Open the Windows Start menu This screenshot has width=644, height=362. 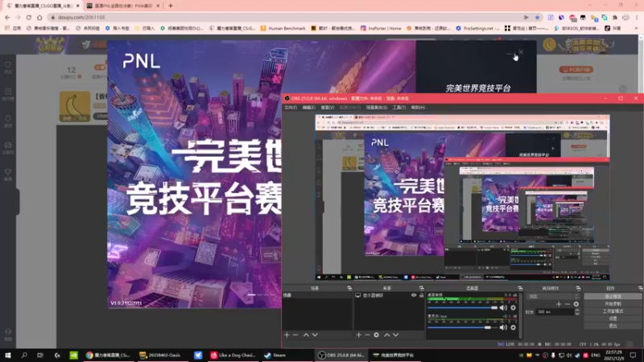tap(7, 355)
